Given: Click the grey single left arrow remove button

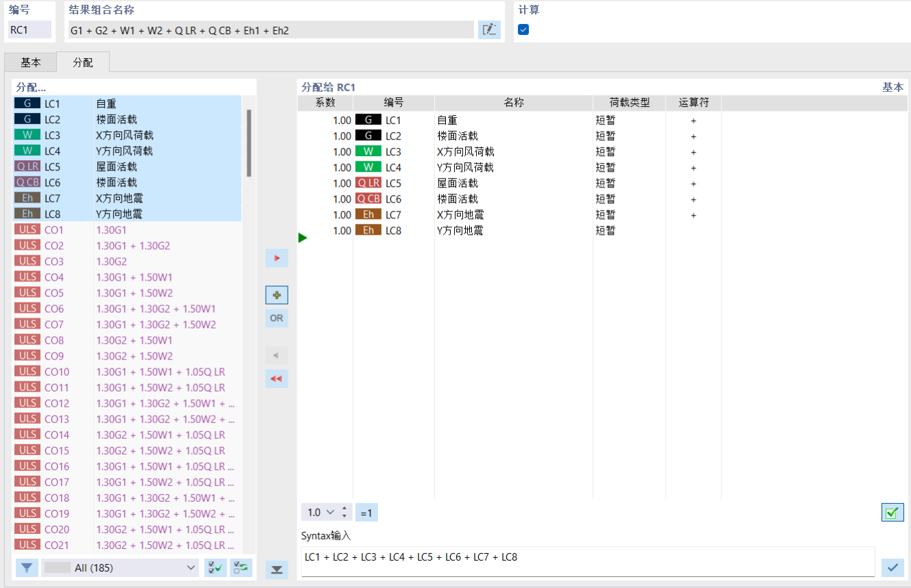Looking at the screenshot, I should [277, 355].
